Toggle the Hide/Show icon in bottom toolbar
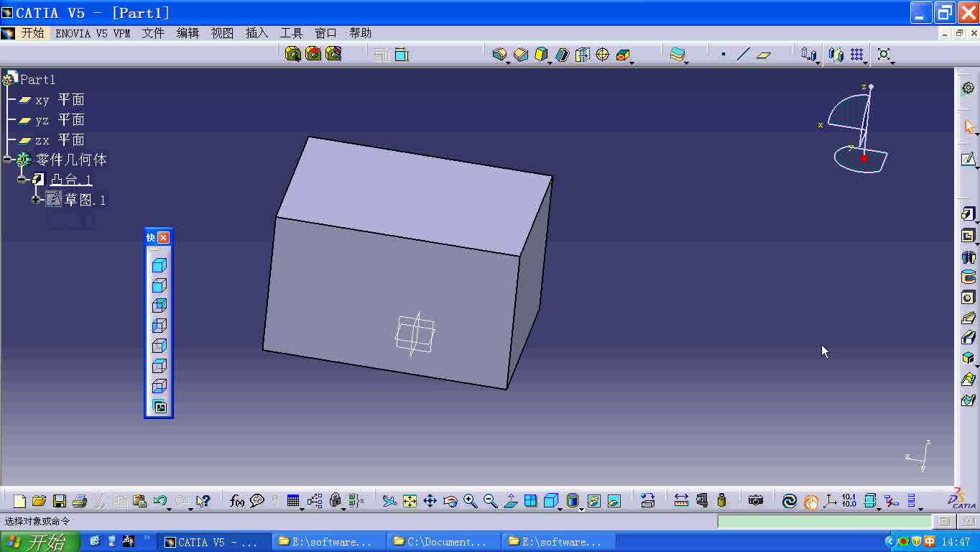Image resolution: width=980 pixels, height=552 pixels. pyautogui.click(x=593, y=501)
